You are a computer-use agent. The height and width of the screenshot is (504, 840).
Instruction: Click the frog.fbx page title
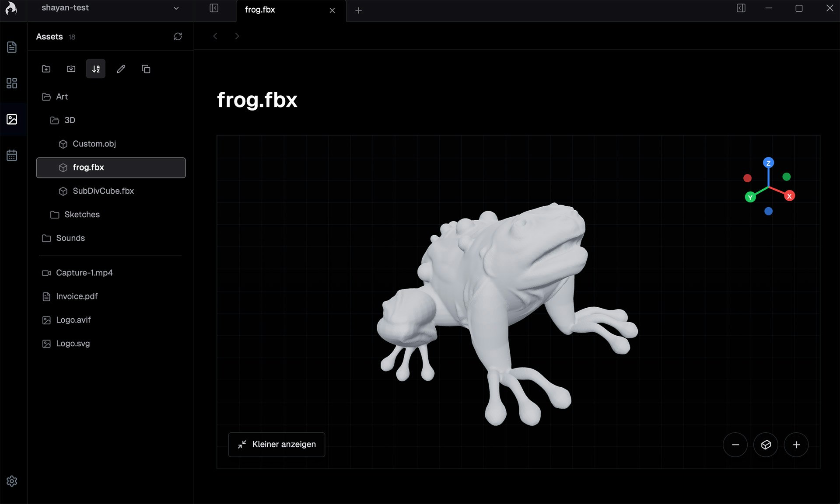[x=257, y=100]
